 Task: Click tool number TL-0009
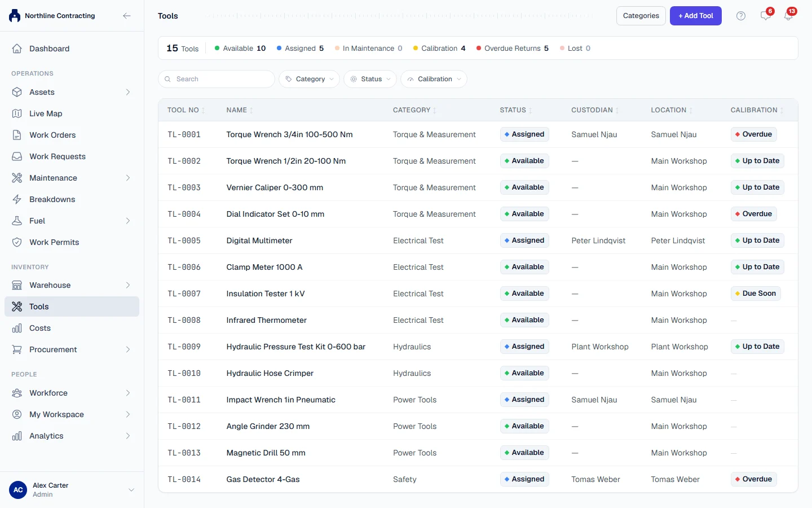(184, 347)
